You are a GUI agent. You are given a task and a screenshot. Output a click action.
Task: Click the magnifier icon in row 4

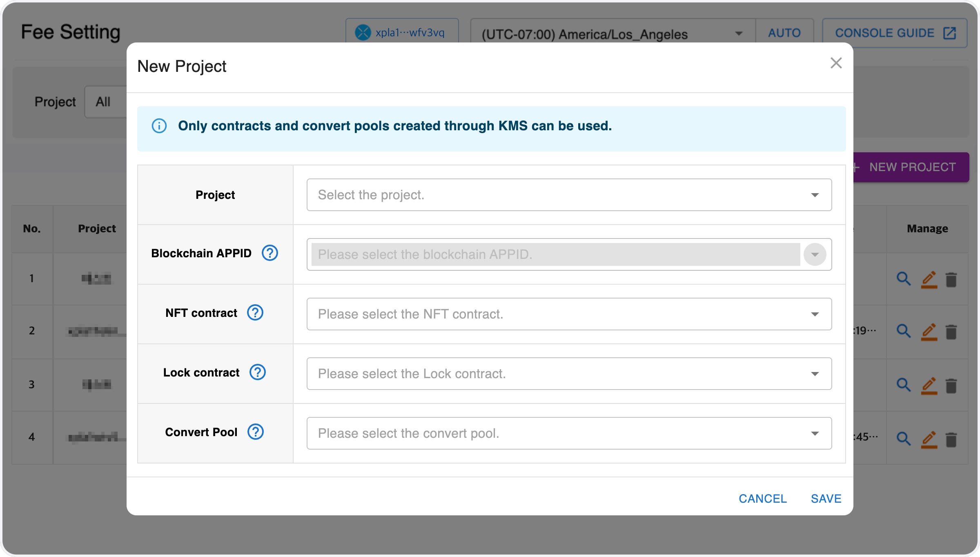click(904, 439)
